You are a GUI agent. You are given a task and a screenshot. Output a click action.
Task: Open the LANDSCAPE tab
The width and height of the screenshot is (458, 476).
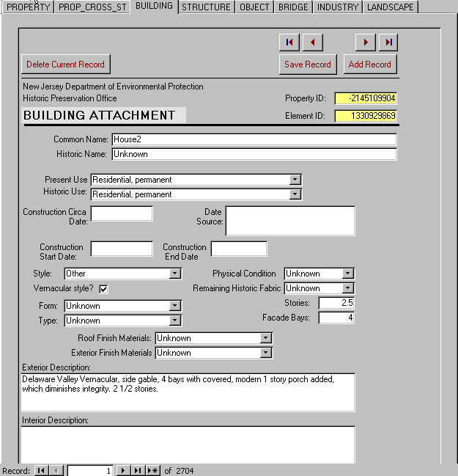click(x=391, y=7)
